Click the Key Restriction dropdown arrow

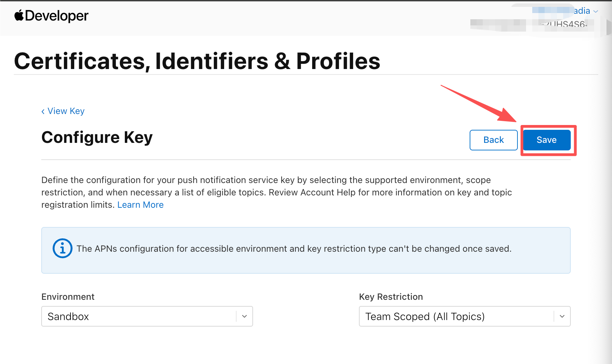[x=562, y=316]
